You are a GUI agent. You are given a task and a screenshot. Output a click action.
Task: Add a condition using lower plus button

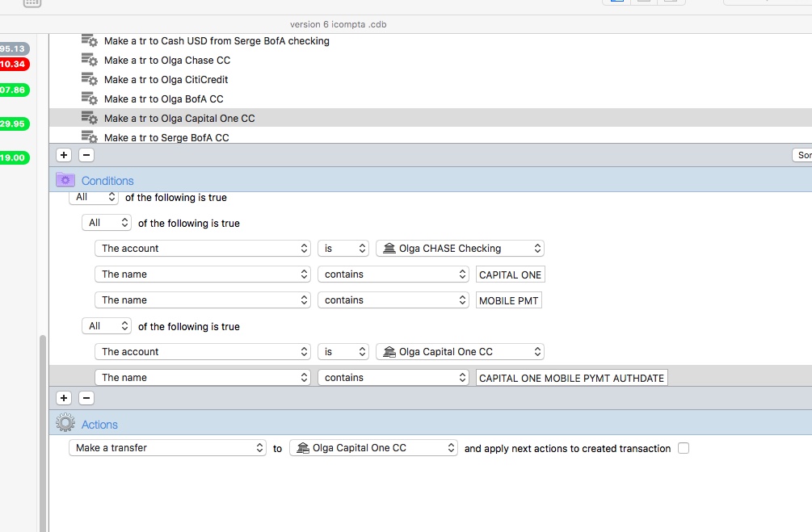pyautogui.click(x=65, y=398)
